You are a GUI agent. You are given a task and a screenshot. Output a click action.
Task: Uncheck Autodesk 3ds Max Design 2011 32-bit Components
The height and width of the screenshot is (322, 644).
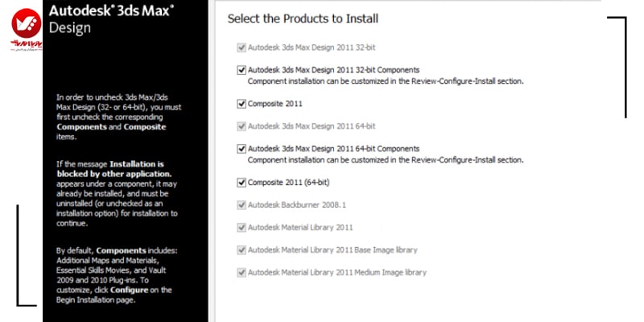[242, 70]
